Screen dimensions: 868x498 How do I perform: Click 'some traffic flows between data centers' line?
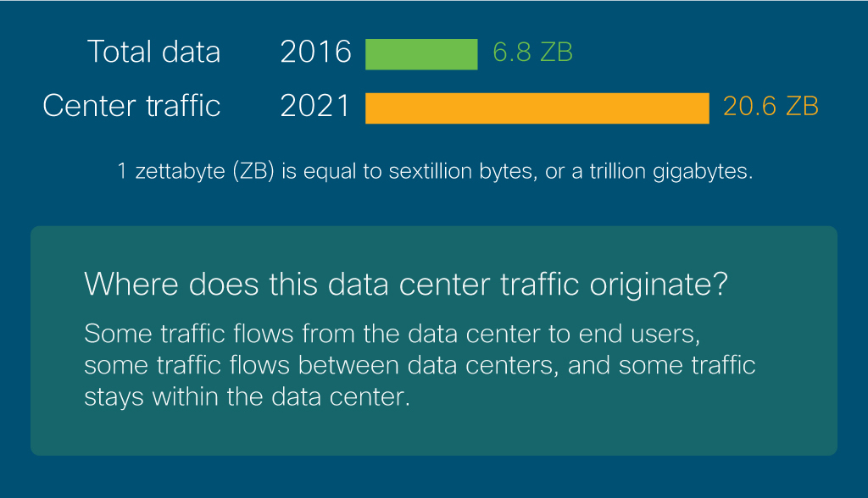pyautogui.click(x=321, y=366)
